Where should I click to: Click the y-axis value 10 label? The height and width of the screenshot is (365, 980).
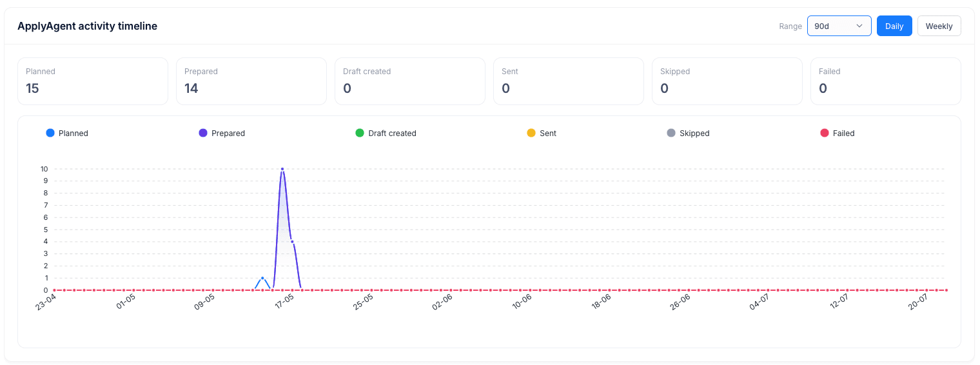point(44,169)
